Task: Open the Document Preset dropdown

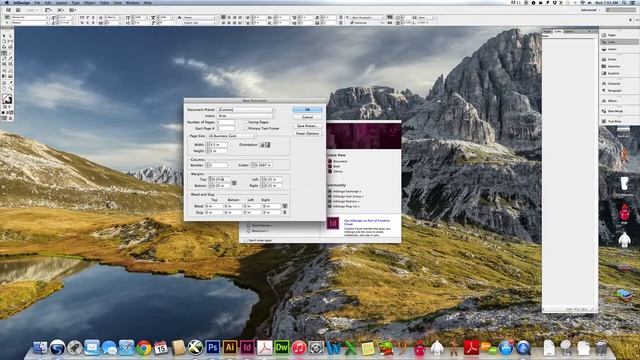Action: point(246,110)
